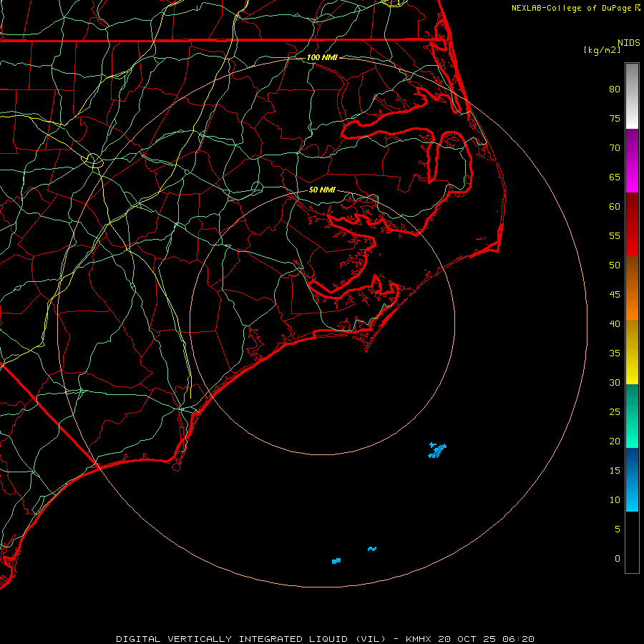Click the NIDS label above the scale

pyautogui.click(x=629, y=42)
